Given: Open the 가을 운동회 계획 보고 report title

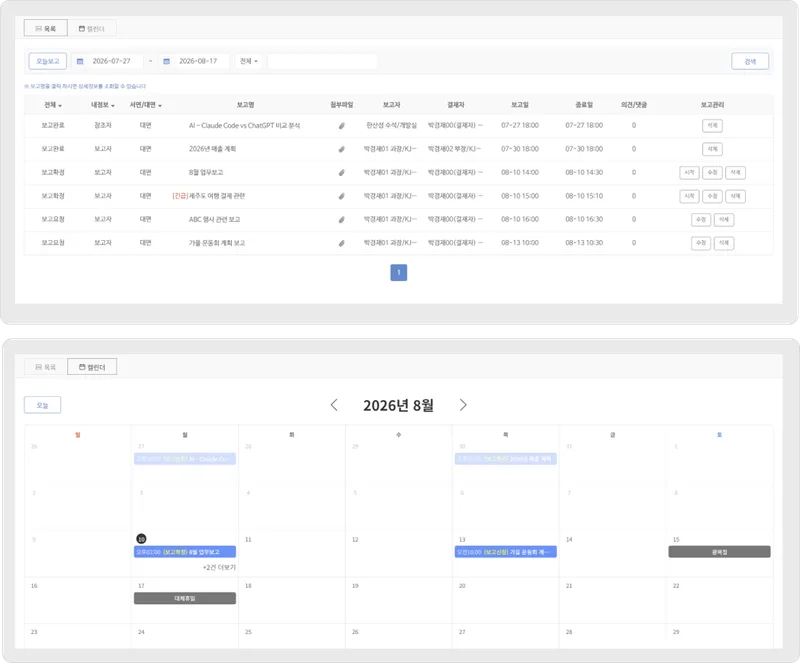Looking at the screenshot, I should click(x=217, y=243).
